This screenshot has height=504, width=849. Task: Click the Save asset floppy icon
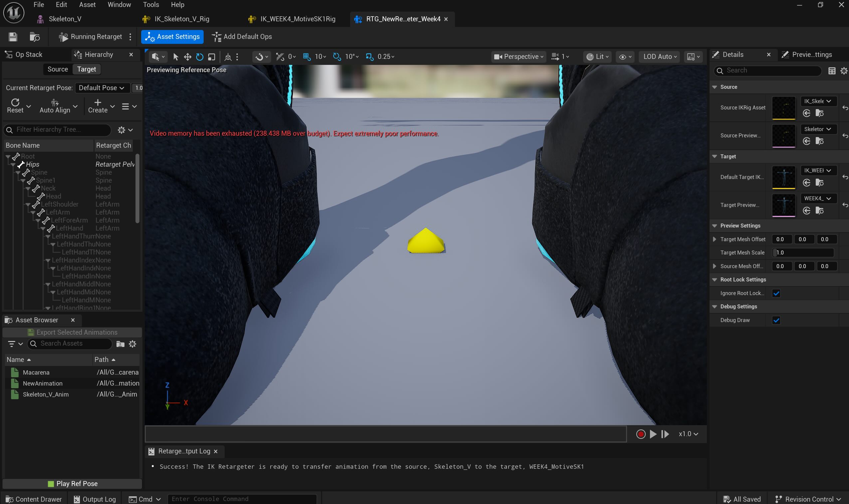point(13,37)
